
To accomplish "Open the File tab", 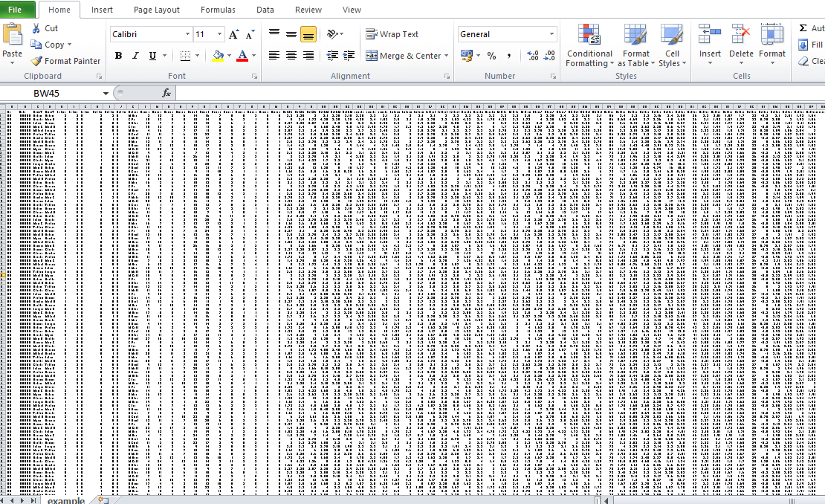I will click(16, 10).
